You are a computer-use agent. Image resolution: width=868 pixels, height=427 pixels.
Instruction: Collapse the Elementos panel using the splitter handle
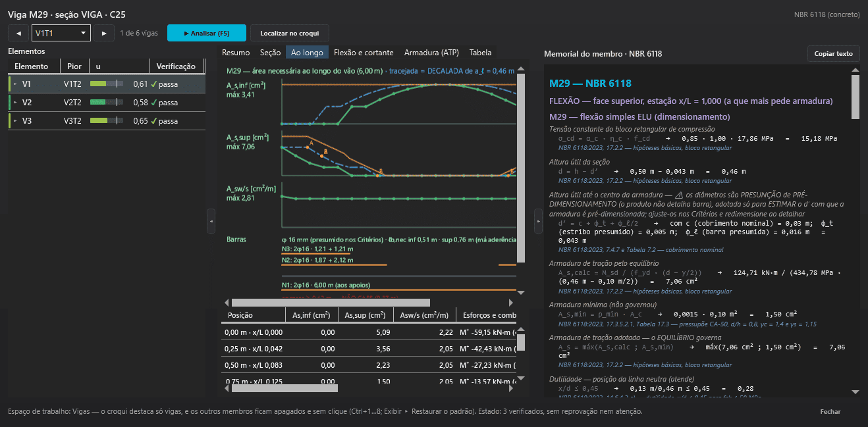[211, 221]
